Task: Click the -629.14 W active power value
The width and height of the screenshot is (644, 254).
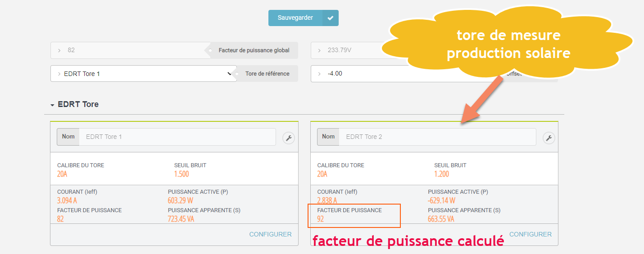Action: (x=441, y=201)
